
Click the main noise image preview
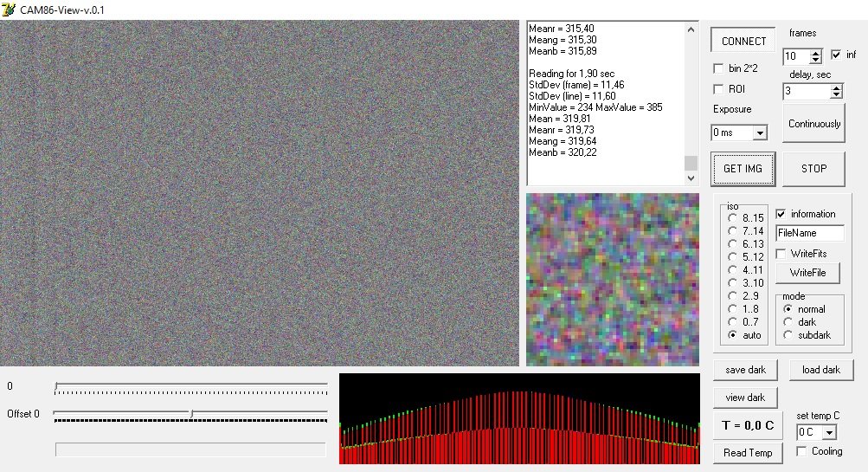(260, 193)
